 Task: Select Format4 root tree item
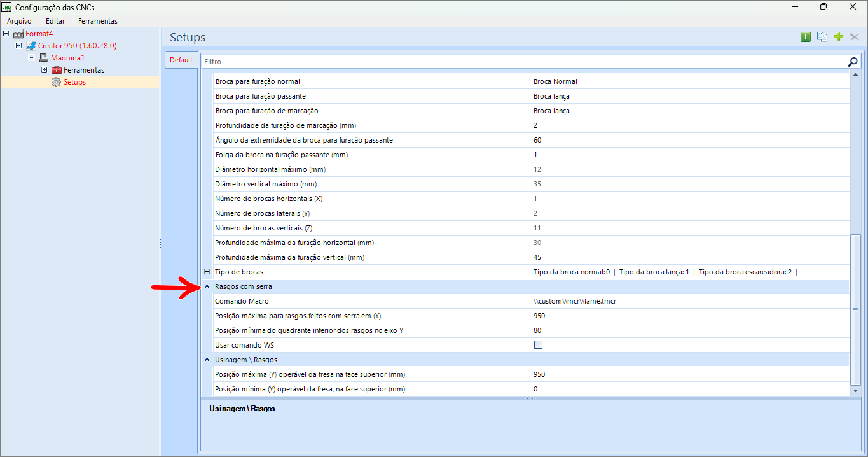click(x=39, y=34)
